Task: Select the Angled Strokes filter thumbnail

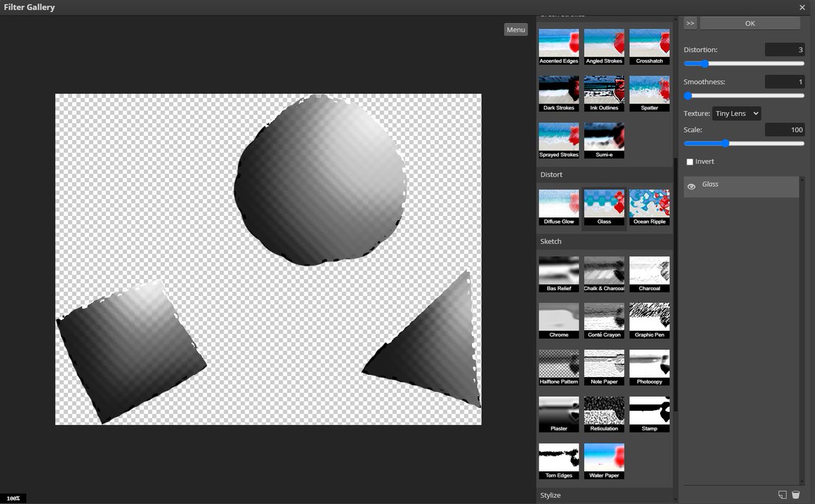Action: pyautogui.click(x=604, y=47)
